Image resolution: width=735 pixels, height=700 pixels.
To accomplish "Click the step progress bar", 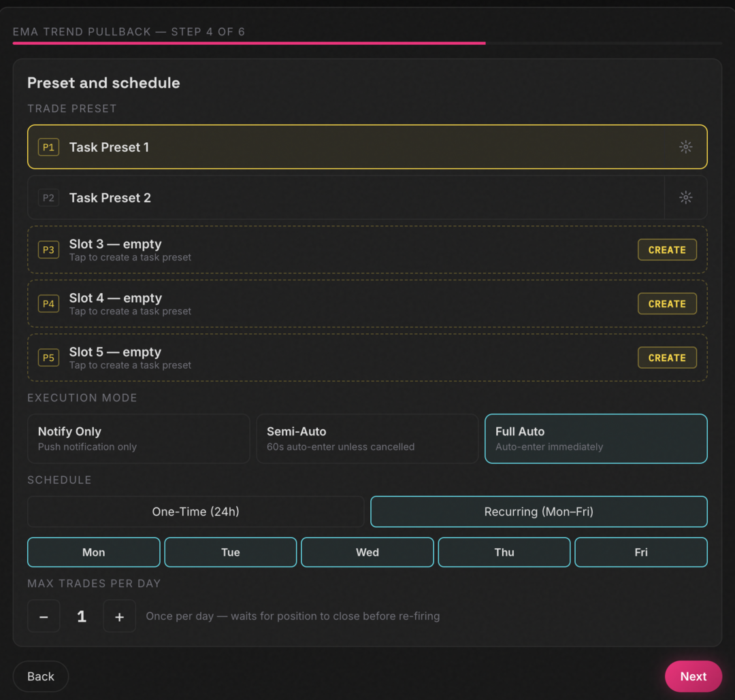I will [367, 43].
